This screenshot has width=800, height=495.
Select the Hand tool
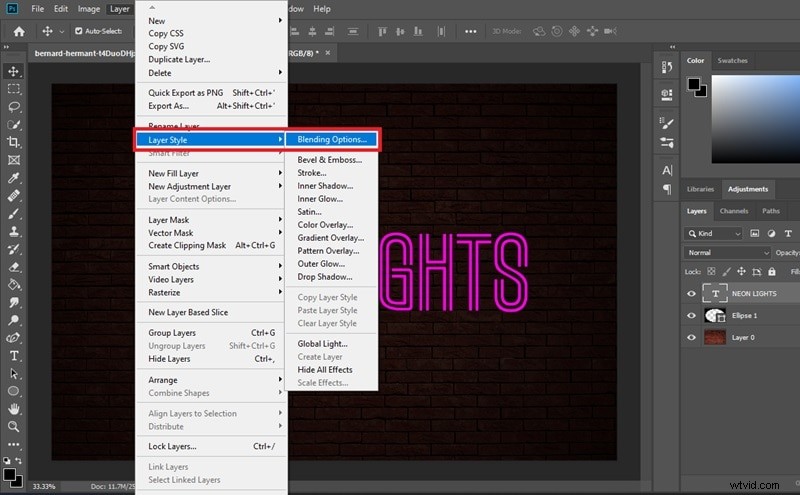14,409
